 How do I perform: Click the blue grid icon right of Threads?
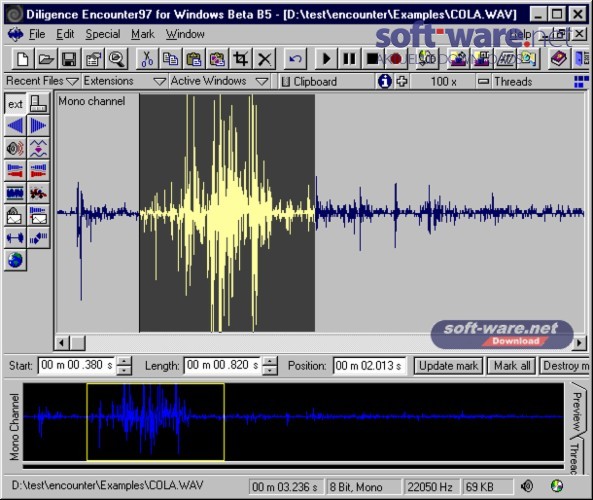point(581,81)
